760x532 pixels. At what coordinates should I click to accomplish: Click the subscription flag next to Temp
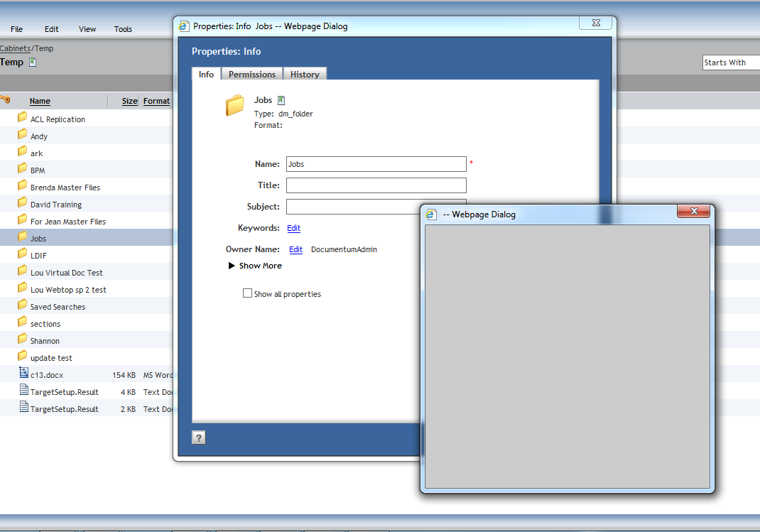(33, 62)
